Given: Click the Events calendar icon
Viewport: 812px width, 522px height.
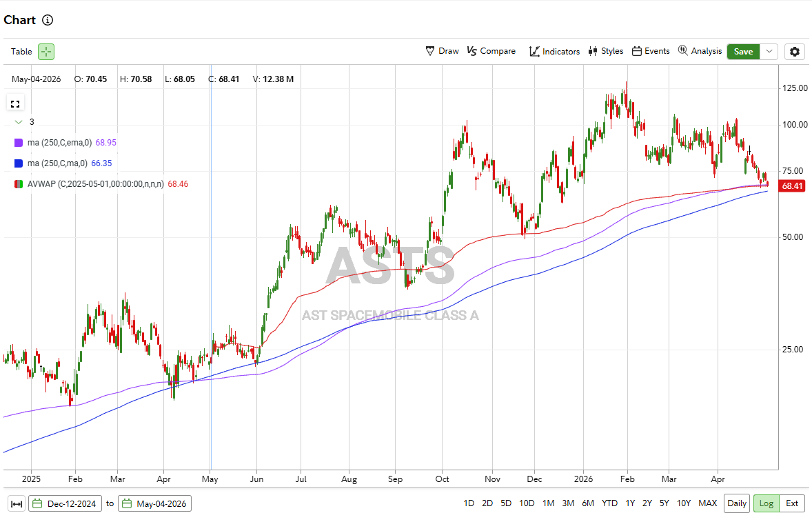Looking at the screenshot, I should pyautogui.click(x=637, y=51).
